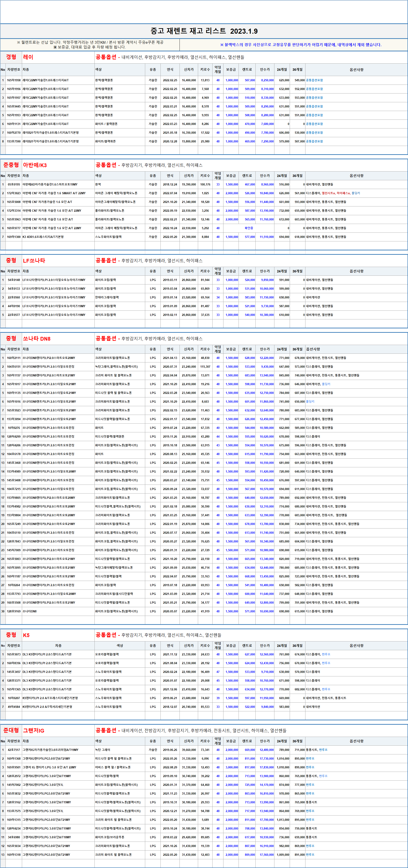The image size is (408, 868).
Task: Select plate number cell 42호7517
Action: [x=14, y=750]
